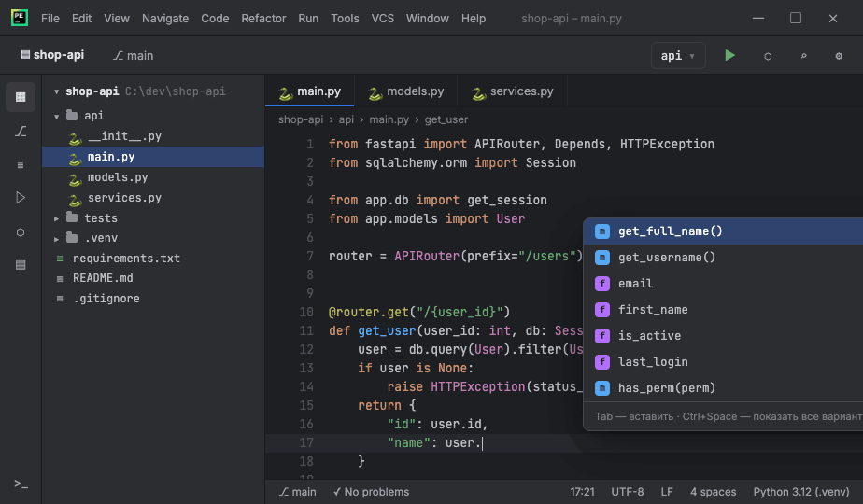Switch to the main.py editor tab
Viewport: 863px width, 504px height.
point(310,91)
